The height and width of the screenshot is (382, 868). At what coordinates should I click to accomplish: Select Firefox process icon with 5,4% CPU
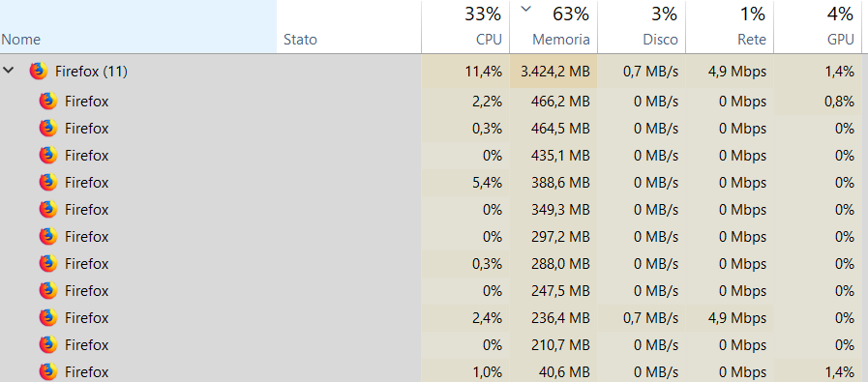point(48,183)
